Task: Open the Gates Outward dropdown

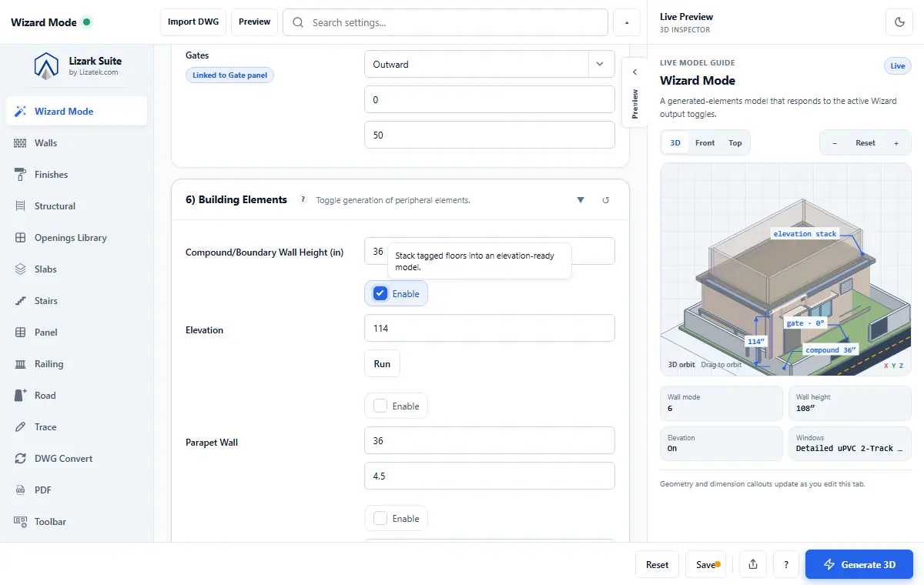Action: pos(490,65)
